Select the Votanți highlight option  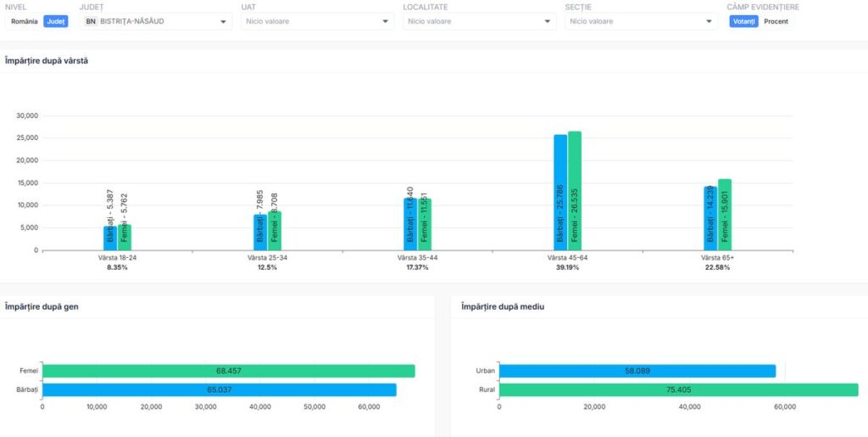click(x=743, y=21)
